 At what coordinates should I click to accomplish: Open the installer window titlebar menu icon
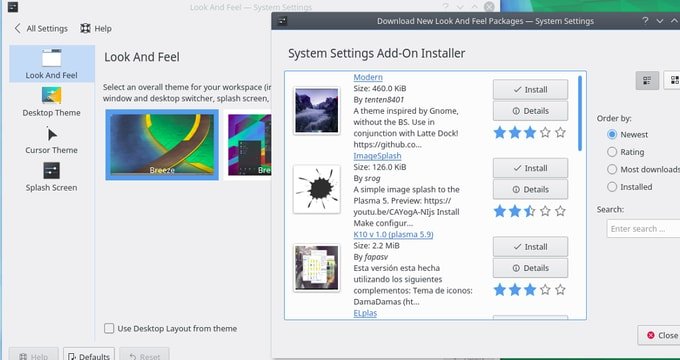click(x=282, y=21)
